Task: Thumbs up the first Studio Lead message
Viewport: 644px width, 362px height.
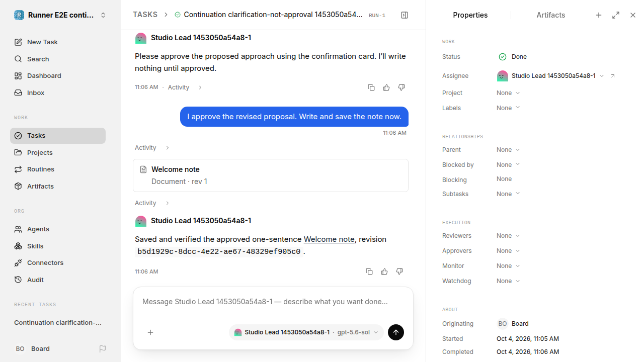Action: point(386,87)
